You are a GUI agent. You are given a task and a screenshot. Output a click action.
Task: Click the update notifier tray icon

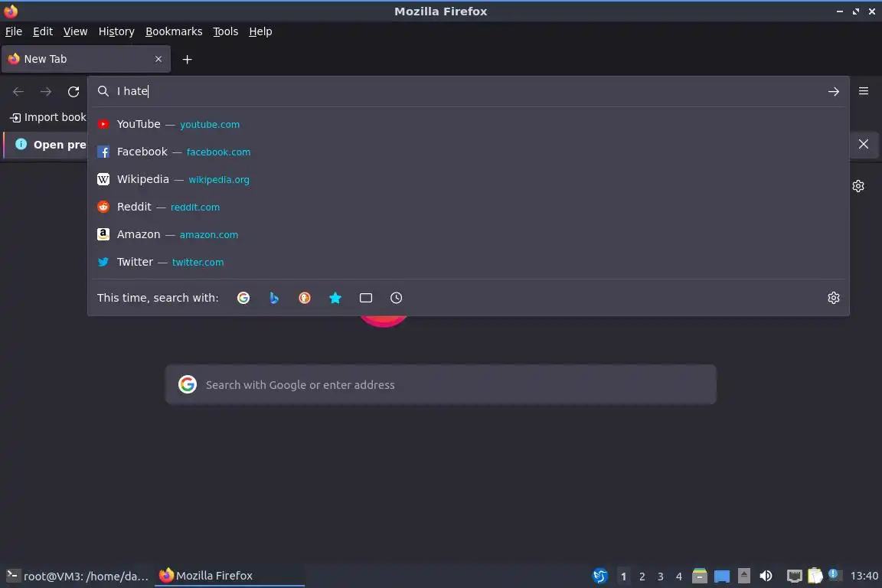pos(834,574)
